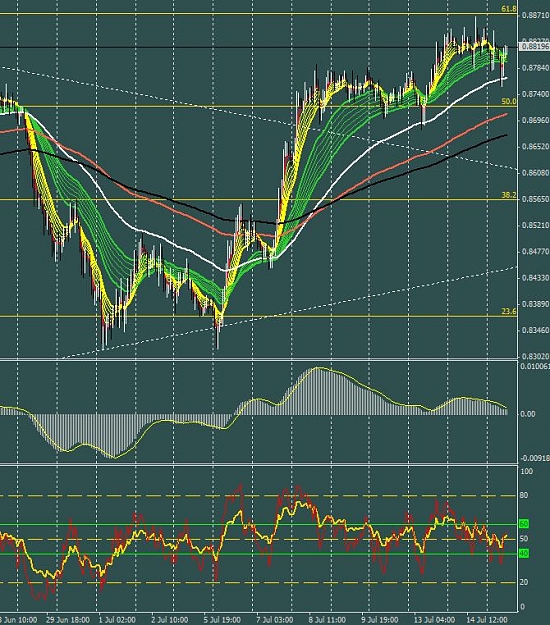Click MACD lower scale value -0.00918
The height and width of the screenshot is (625, 550).
coord(535,458)
